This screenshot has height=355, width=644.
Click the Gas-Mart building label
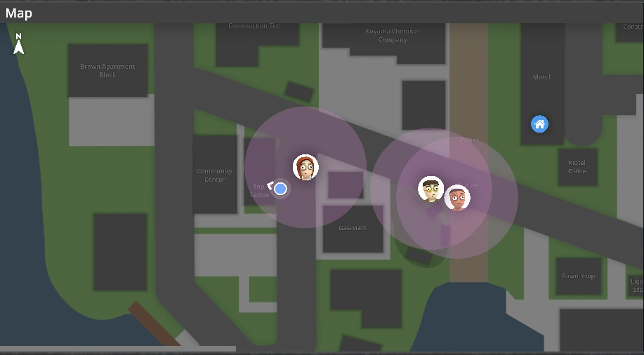click(x=353, y=228)
